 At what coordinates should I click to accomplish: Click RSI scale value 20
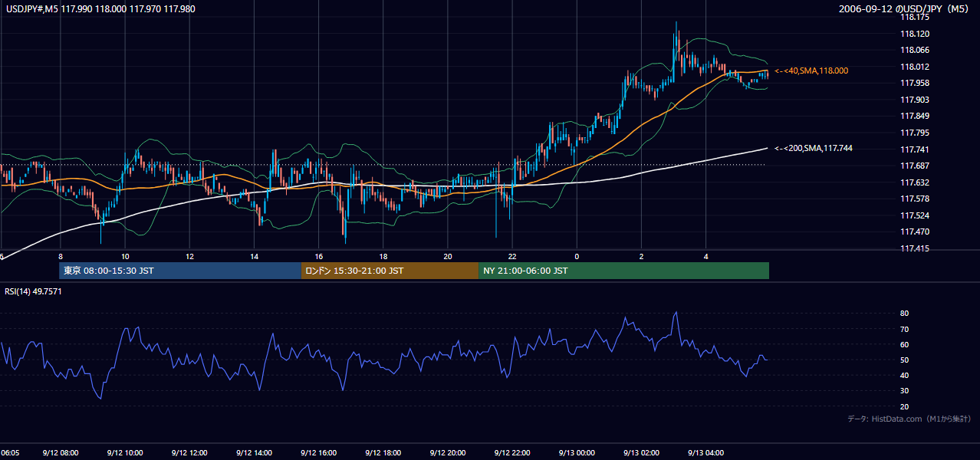click(904, 406)
